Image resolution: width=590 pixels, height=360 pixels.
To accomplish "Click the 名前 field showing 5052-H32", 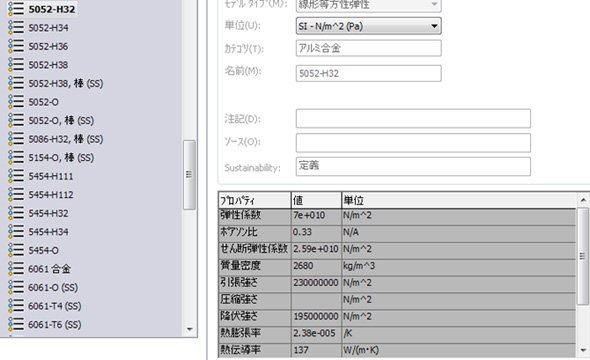I will [x=368, y=73].
